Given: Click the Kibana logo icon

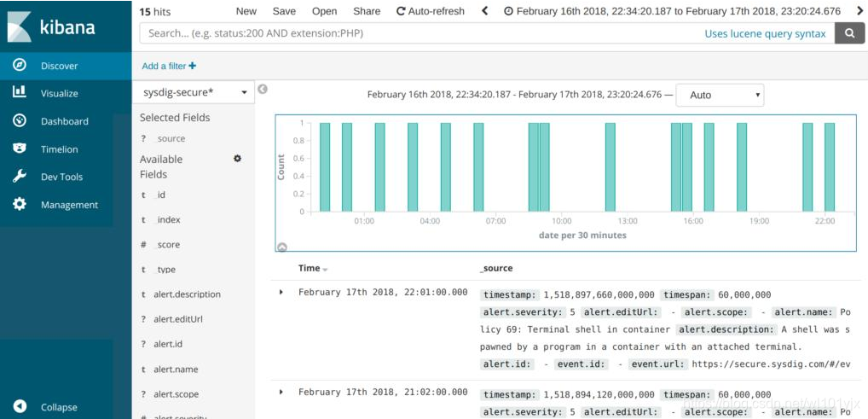Looking at the screenshot, I should pos(20,26).
